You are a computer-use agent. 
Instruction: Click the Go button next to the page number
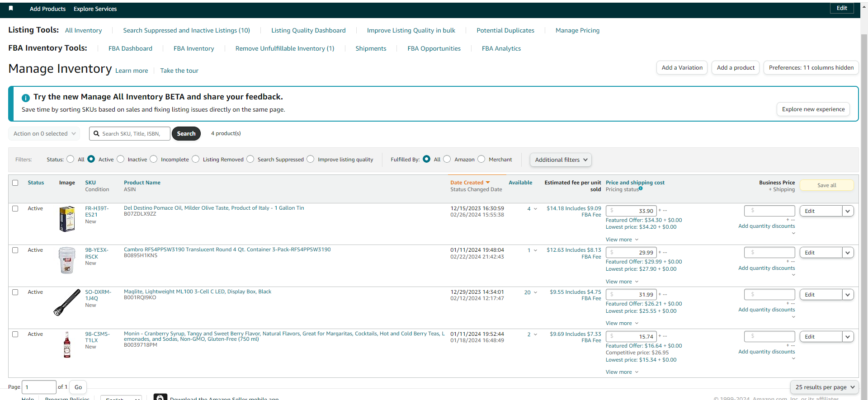78,387
